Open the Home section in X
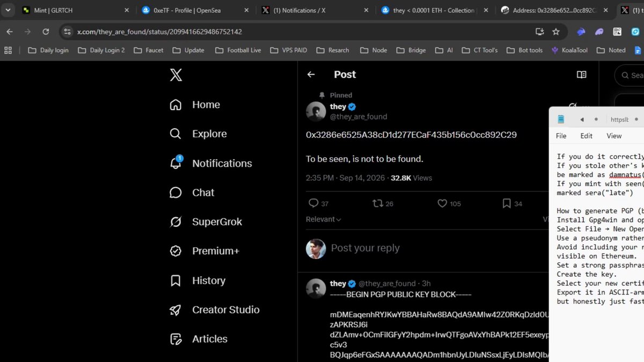644x362 pixels. pos(195,105)
